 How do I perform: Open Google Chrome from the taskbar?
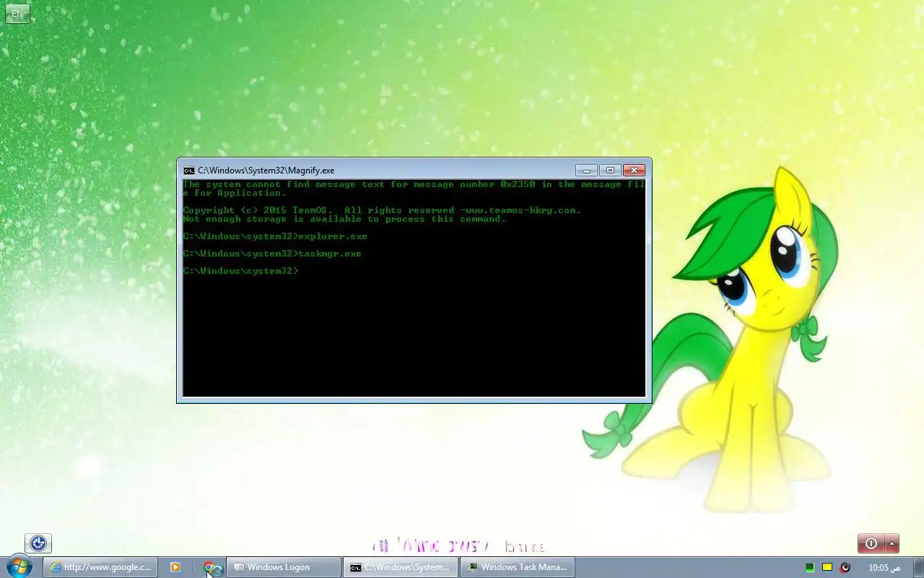coord(210,568)
